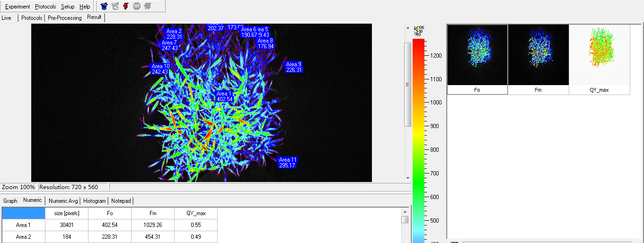Screen dimensions: 644x243
Task: Click the red lightning bolt icon
Action: [x=125, y=6]
